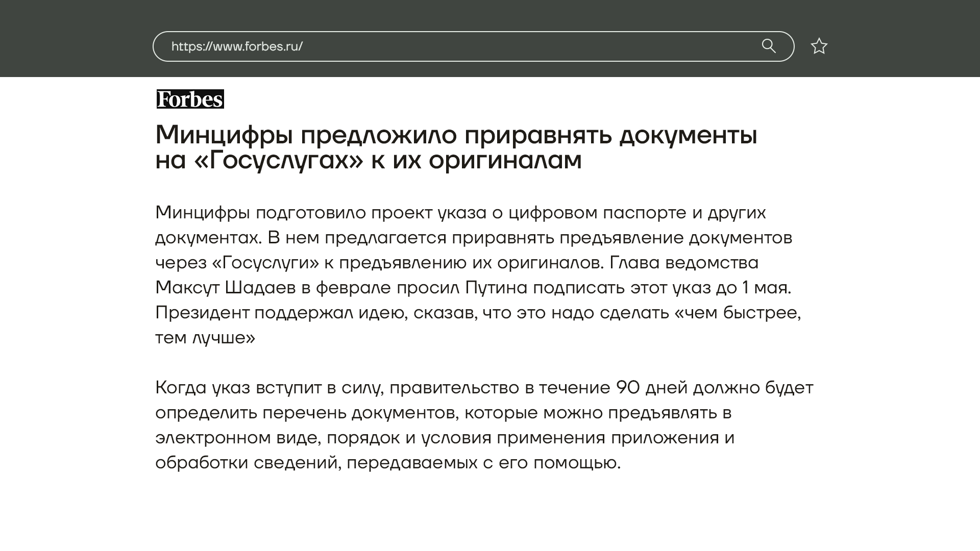Bookmark the page with the star icon

click(x=819, y=46)
